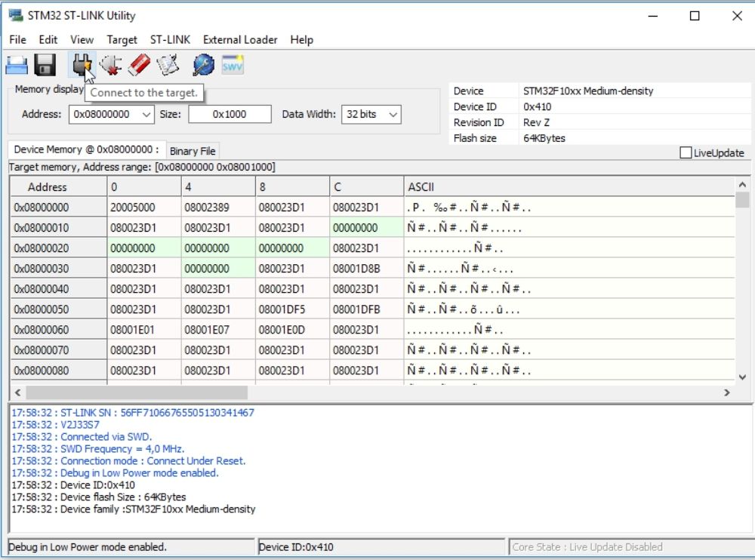Viewport: 755px width, 560px height.
Task: Click the memory table scroll down arrow
Action: coord(742,377)
